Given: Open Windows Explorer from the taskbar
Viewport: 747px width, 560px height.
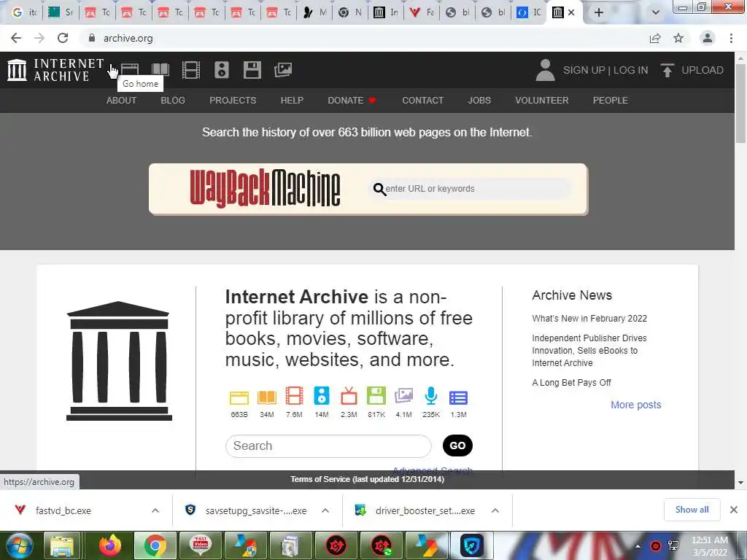Looking at the screenshot, I should click(62, 545).
